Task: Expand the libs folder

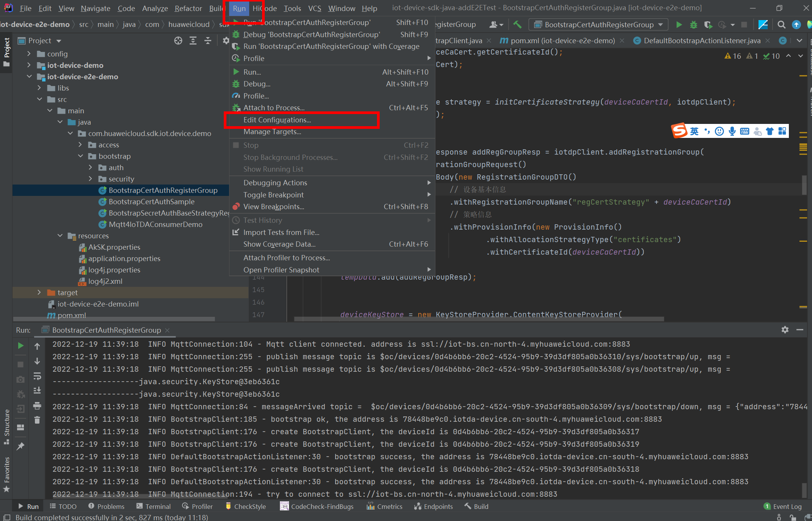Action: 39,88
